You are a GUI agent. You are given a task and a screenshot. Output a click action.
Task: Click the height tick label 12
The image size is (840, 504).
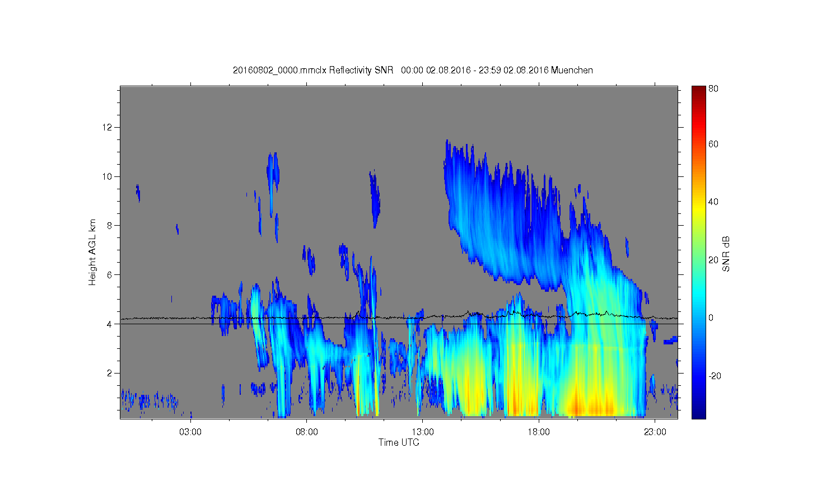pyautogui.click(x=108, y=128)
